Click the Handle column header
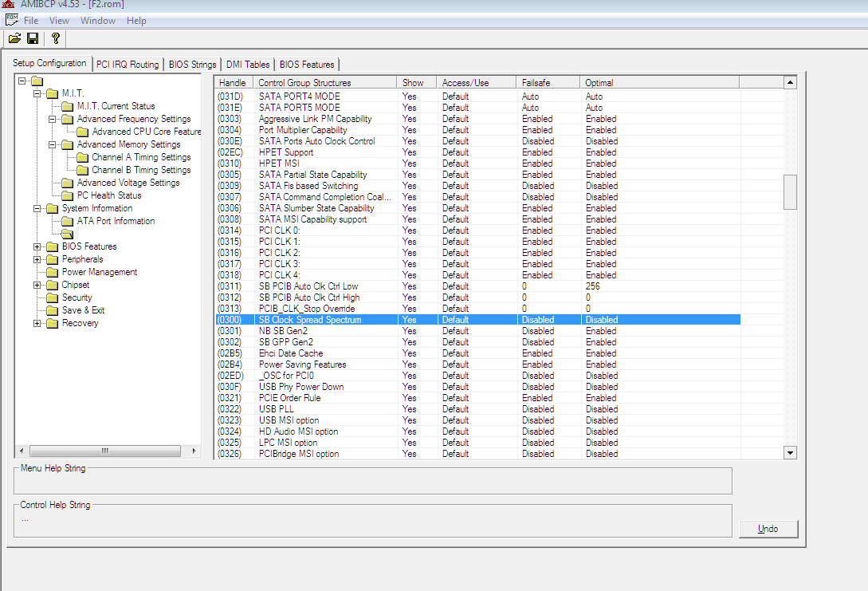 (234, 82)
